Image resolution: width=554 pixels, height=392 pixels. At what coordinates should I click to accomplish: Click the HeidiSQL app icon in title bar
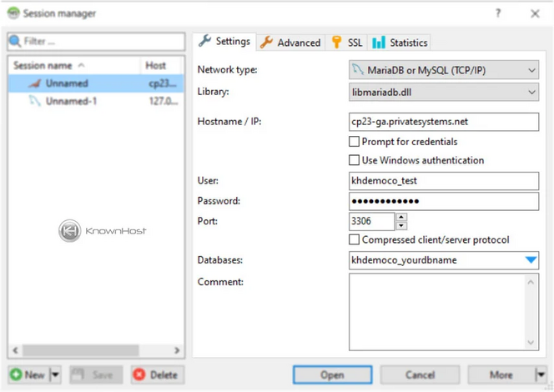(x=13, y=13)
